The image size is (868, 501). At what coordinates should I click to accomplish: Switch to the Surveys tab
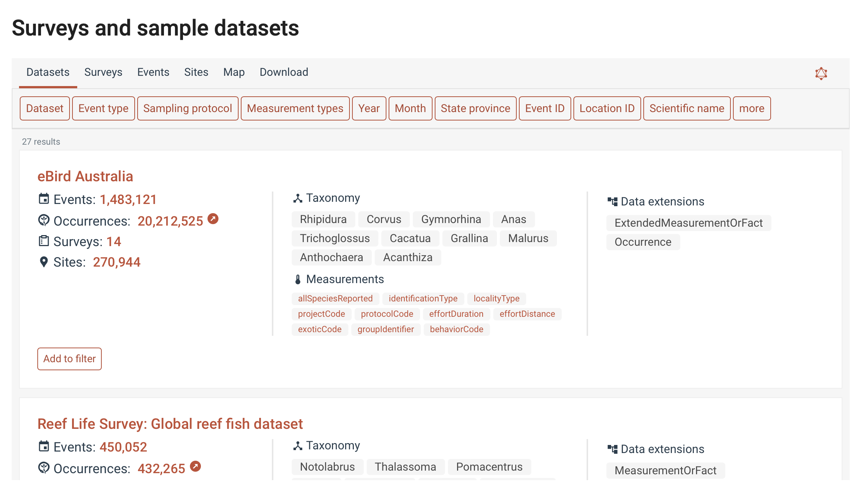coord(103,72)
